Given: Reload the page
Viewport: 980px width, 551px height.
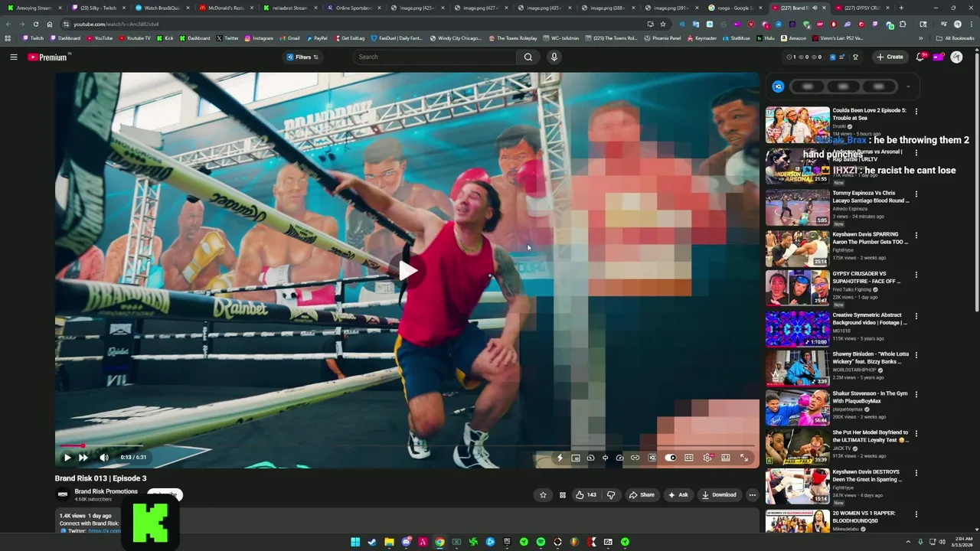Looking at the screenshot, I should 35,24.
